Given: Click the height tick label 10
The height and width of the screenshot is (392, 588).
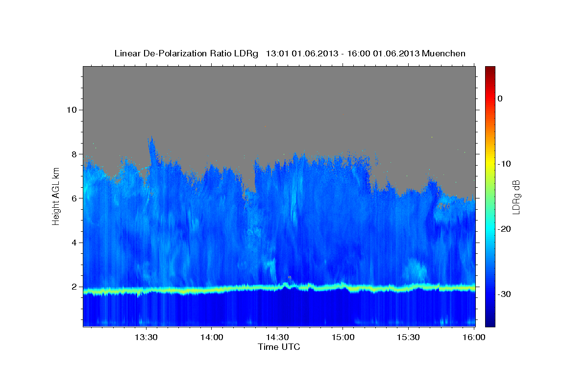Looking at the screenshot, I should (x=71, y=110).
